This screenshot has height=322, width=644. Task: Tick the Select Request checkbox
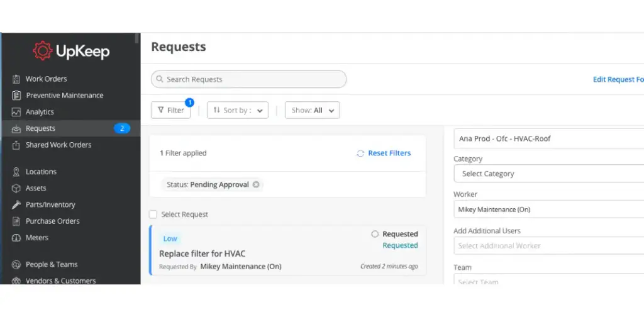point(153,214)
